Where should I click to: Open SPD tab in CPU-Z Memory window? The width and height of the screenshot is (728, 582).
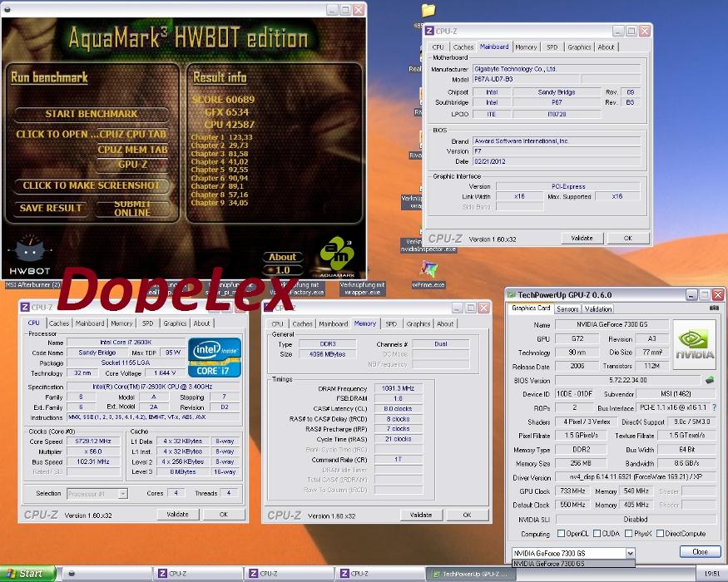(x=391, y=323)
